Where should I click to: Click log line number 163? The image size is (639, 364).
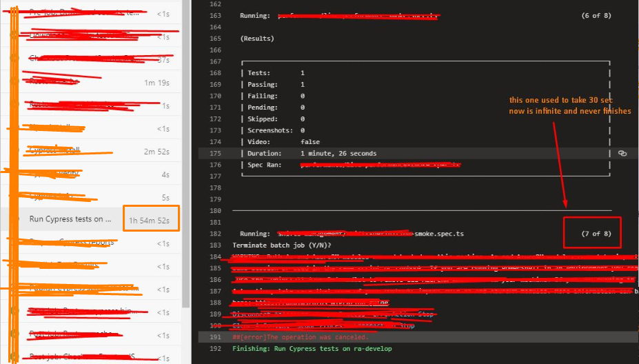pos(215,15)
